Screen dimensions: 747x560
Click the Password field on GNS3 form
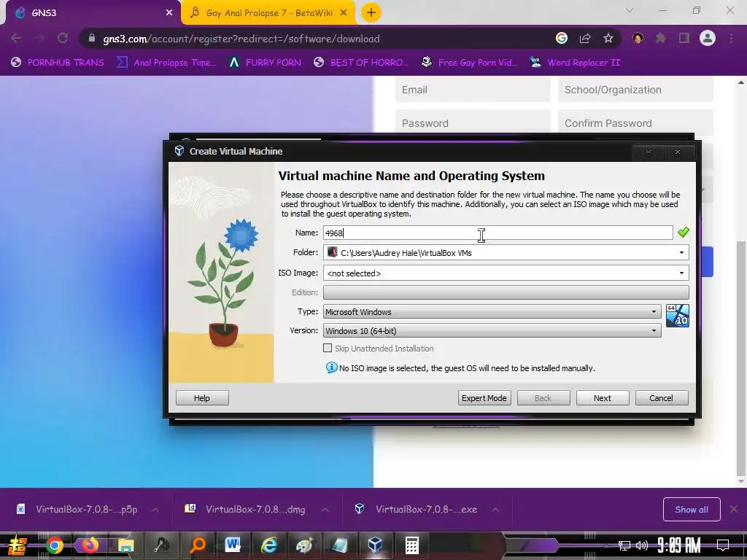click(473, 122)
